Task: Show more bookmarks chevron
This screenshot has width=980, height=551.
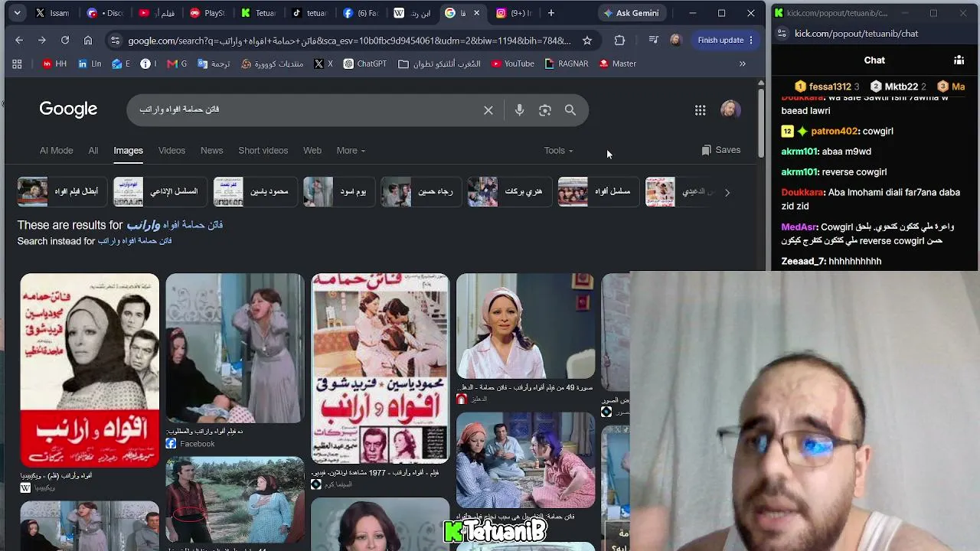Action: pos(742,64)
